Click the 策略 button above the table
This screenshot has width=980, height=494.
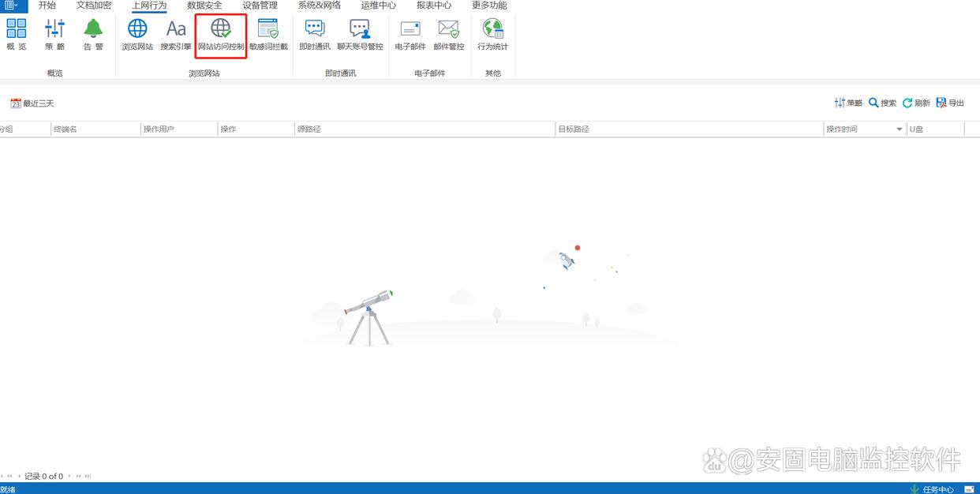tap(848, 103)
